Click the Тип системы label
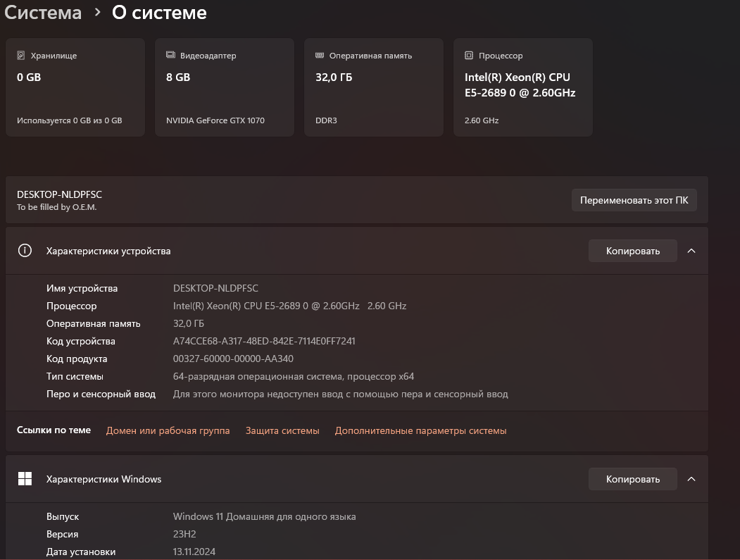Viewport: 740px width, 560px height. click(75, 376)
